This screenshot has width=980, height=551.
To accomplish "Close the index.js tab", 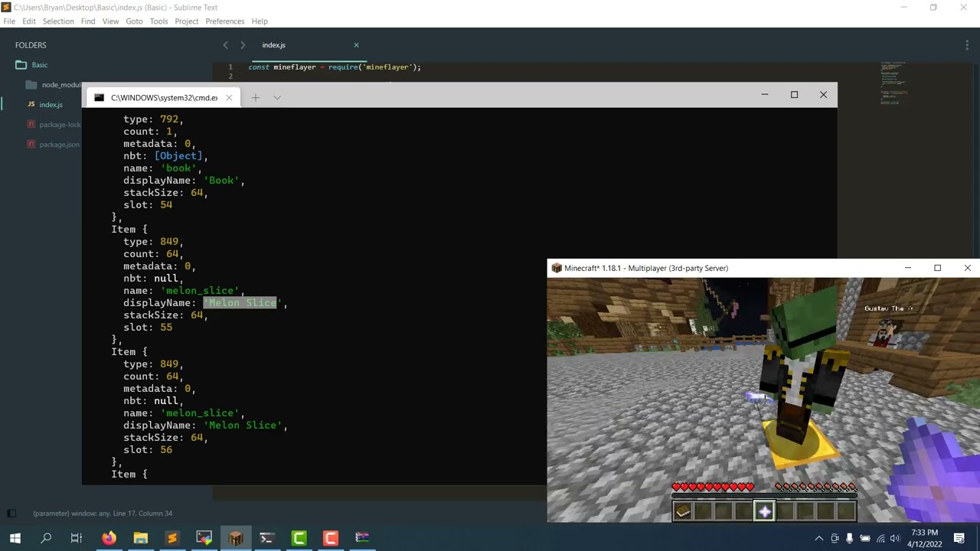I will pyautogui.click(x=356, y=45).
